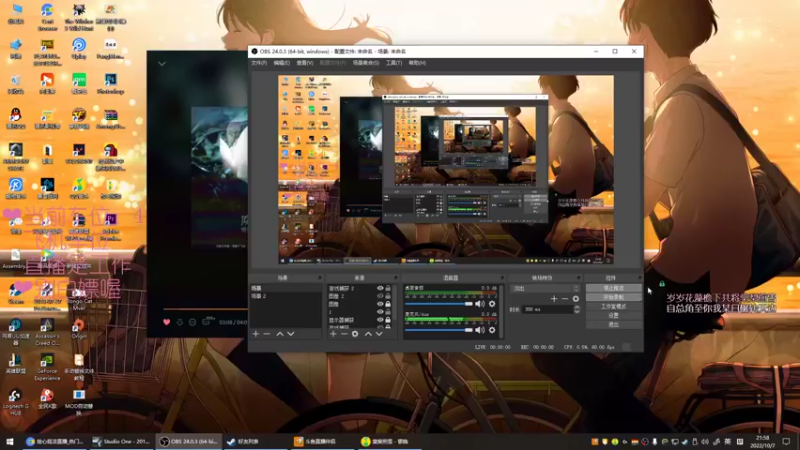The height and width of the screenshot is (450, 800).
Task: Toggle visibility of the first source in the list
Action: pos(380,288)
